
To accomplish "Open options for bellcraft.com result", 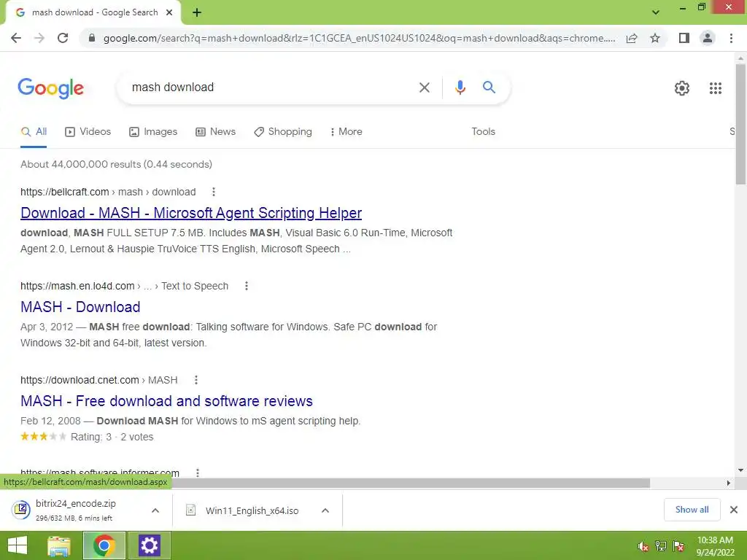I will click(x=214, y=192).
